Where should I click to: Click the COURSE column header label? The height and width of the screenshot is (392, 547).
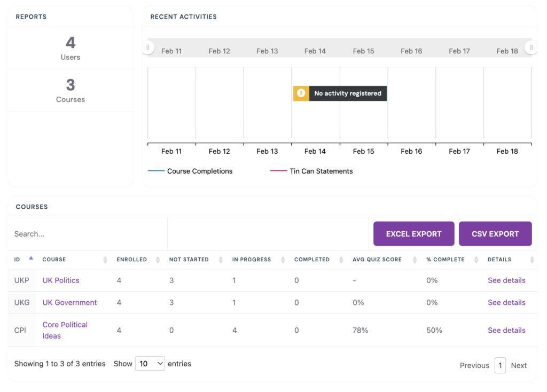tap(54, 260)
